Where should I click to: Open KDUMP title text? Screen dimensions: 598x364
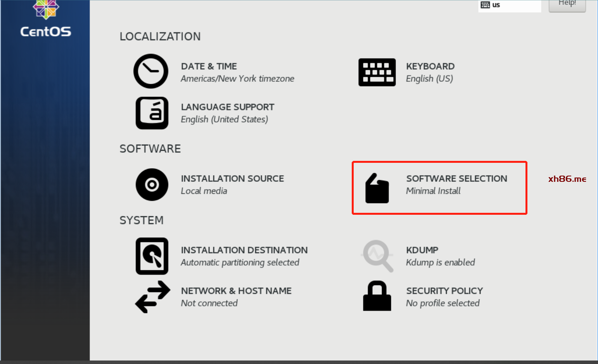tap(422, 250)
